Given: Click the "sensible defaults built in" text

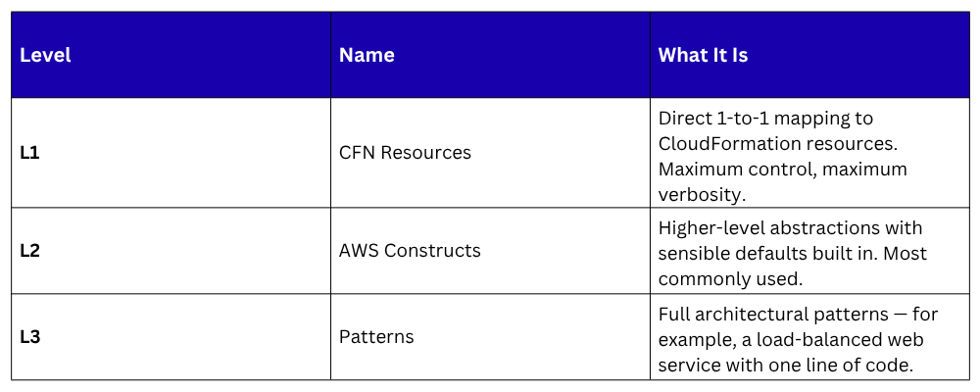Looking at the screenshot, I should pos(767,252).
